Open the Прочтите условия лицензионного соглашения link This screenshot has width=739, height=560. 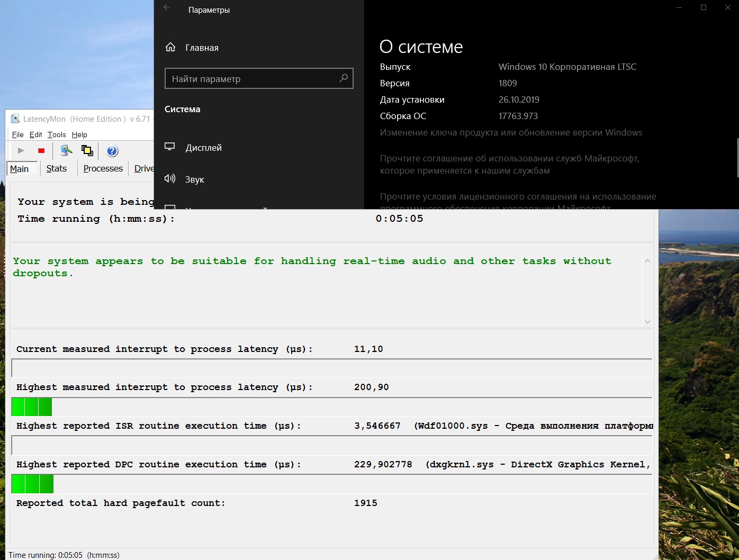click(518, 202)
